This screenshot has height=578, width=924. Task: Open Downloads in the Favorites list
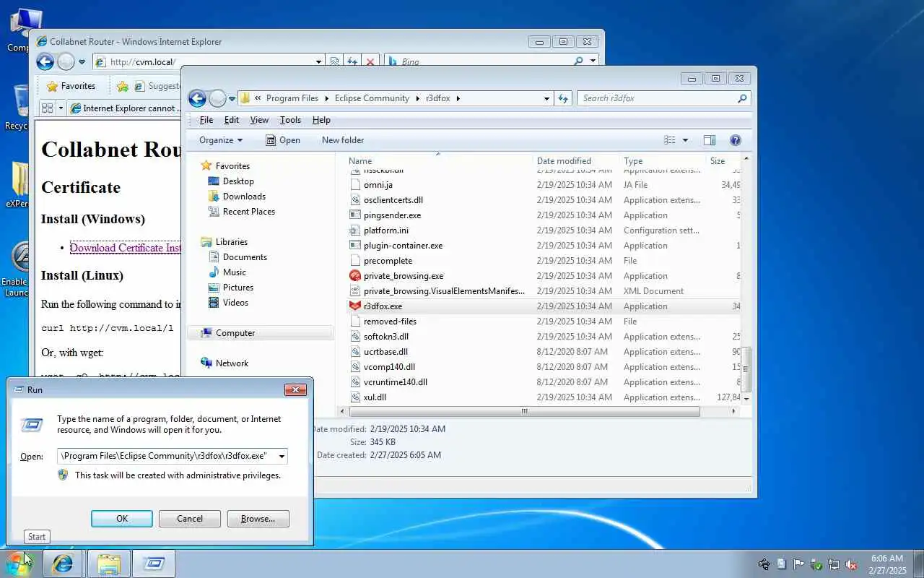point(244,197)
